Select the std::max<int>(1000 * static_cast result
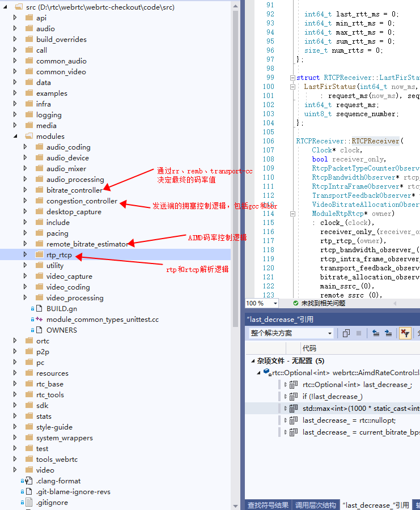 pos(361,408)
